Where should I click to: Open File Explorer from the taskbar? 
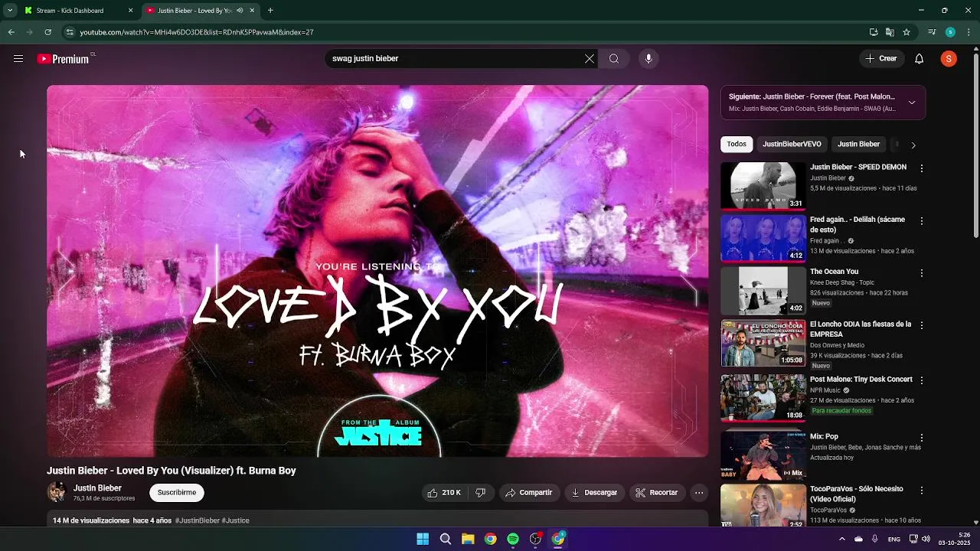click(468, 539)
